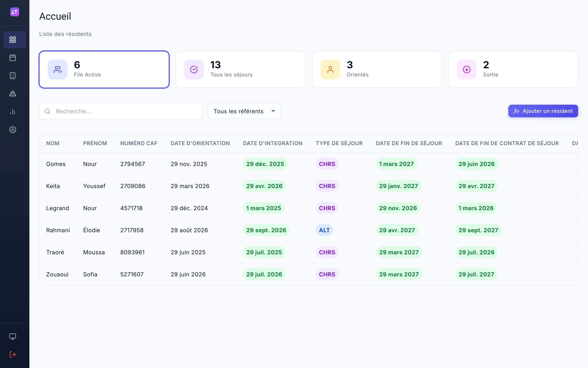Viewport: 588px width, 368px height.
Task: Open the Rahmani resident row
Action: 308,230
